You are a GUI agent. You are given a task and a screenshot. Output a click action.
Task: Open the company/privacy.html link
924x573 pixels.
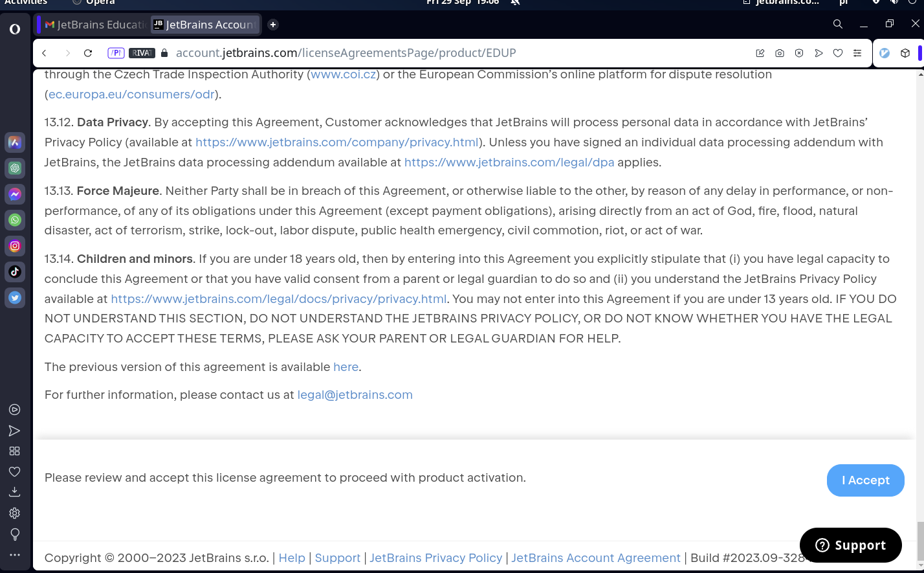click(x=337, y=142)
